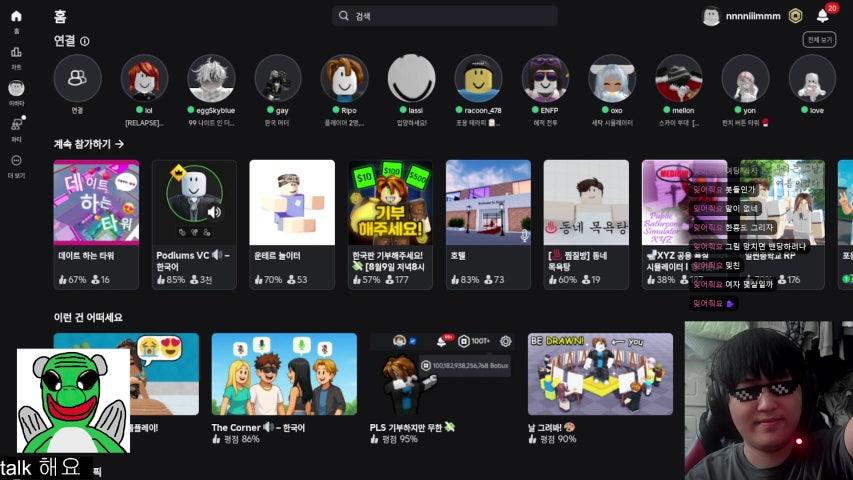Open friend oxo's avatar
Screen dimensions: 853x480
coord(612,78)
